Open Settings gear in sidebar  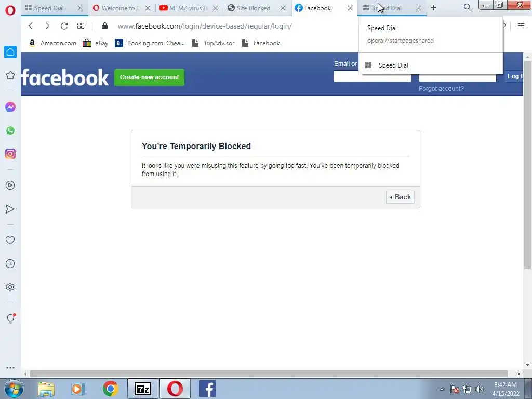pos(10,287)
